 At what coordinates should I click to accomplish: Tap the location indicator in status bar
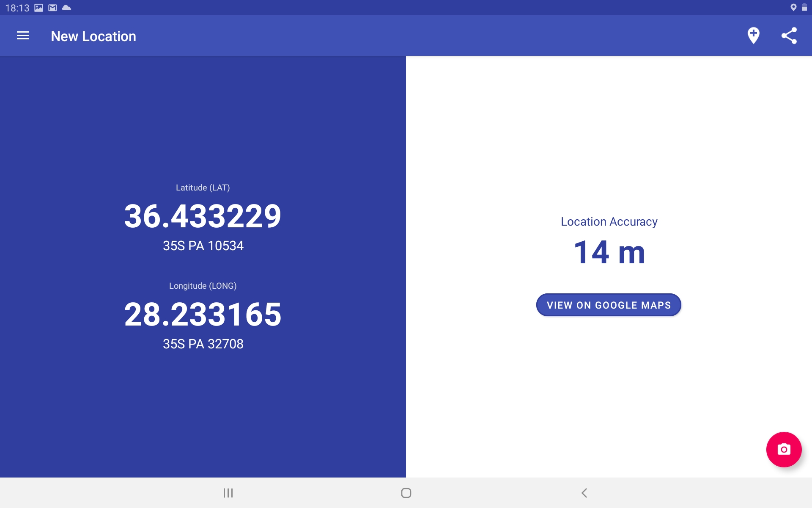click(x=793, y=7)
